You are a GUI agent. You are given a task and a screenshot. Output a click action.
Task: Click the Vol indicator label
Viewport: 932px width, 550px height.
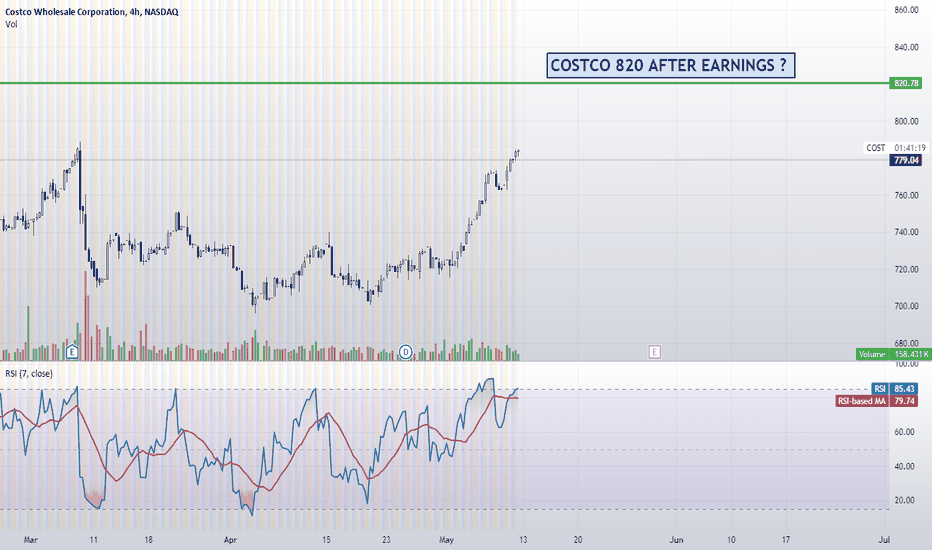point(11,24)
